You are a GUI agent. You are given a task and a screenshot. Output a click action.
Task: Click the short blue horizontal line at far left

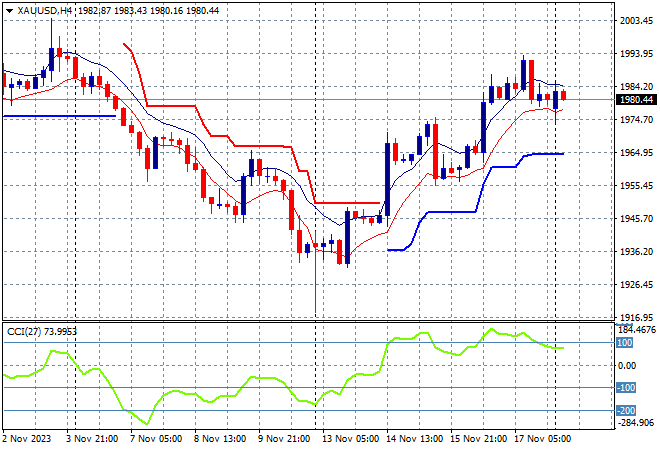(58, 116)
